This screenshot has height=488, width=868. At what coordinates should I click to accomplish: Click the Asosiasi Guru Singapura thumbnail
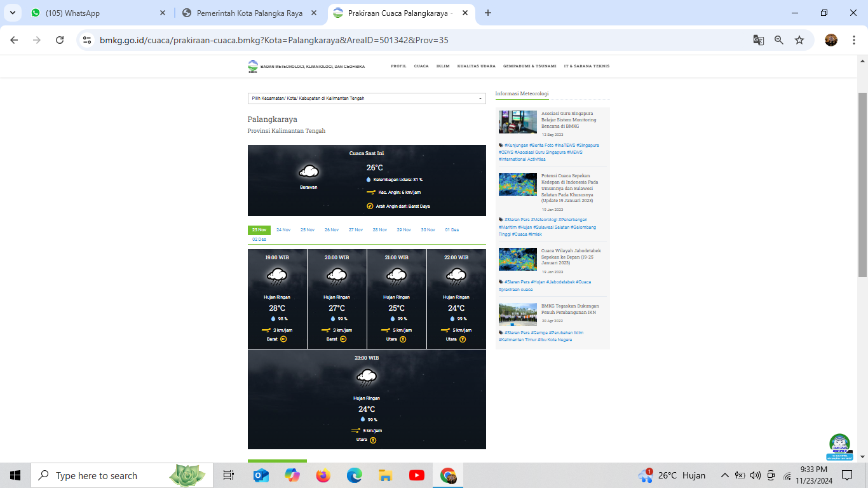pyautogui.click(x=518, y=122)
